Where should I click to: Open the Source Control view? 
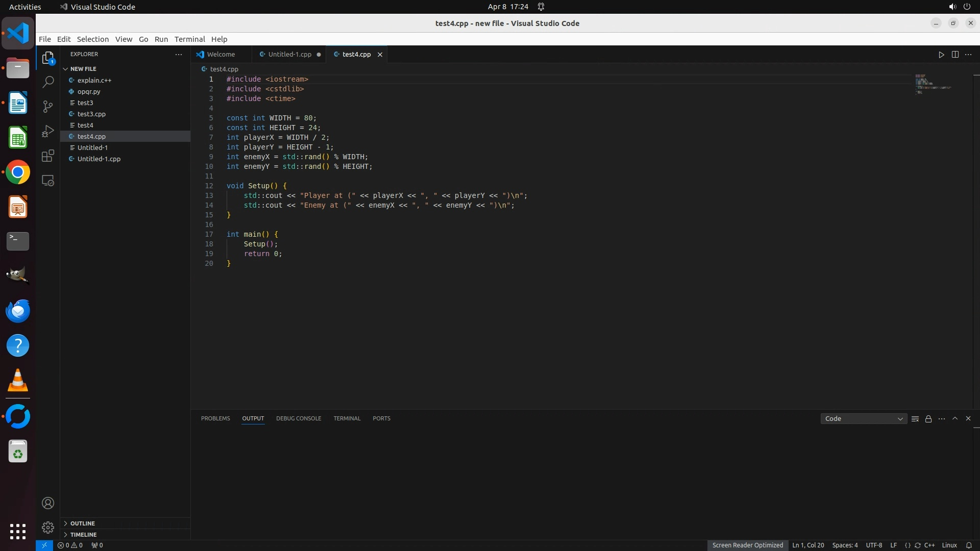point(48,106)
